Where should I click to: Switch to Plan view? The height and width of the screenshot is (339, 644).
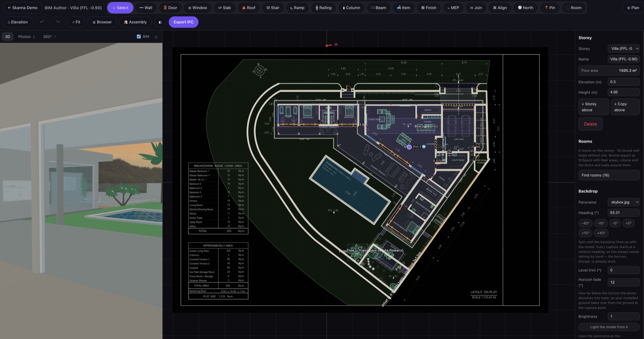click(633, 8)
